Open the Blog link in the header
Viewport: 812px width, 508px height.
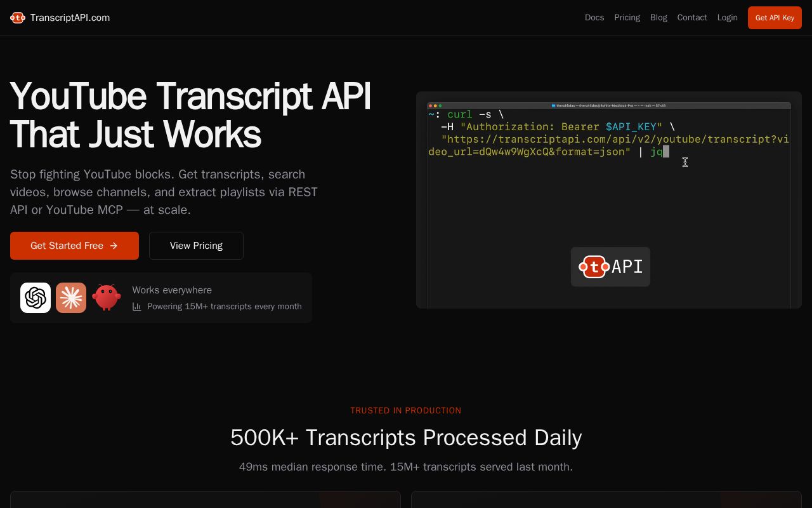(658, 18)
